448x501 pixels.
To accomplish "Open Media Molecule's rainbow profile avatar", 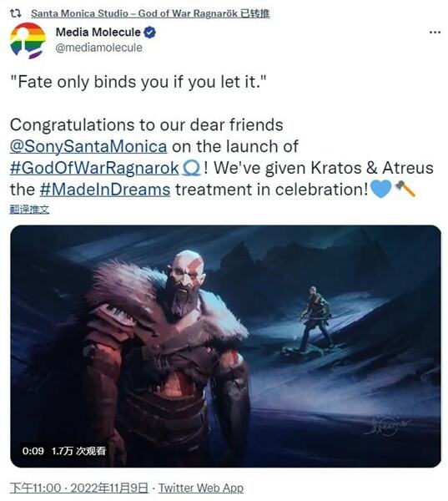I will tap(28, 41).
